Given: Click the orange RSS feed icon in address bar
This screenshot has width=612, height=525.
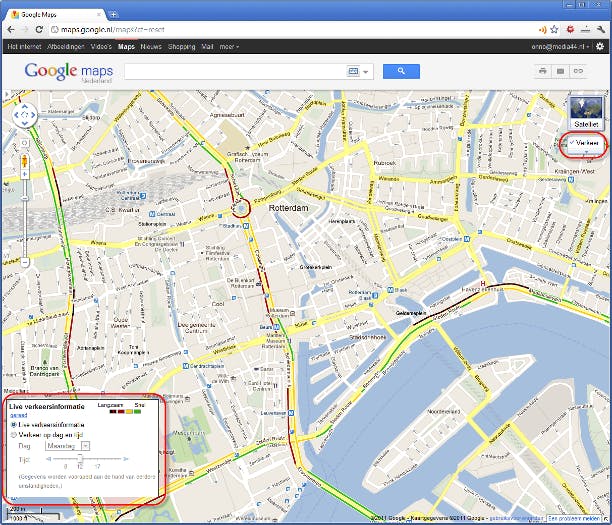Looking at the screenshot, I should click(543, 30).
